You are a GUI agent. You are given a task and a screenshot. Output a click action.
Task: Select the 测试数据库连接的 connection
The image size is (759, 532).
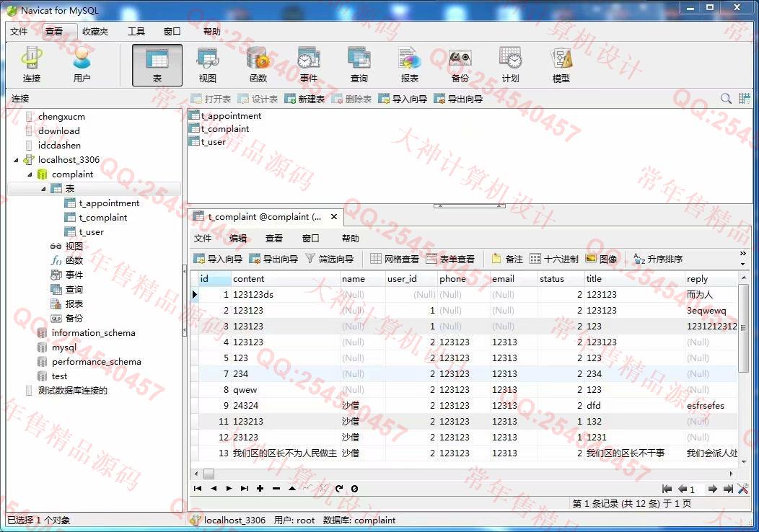tap(72, 390)
